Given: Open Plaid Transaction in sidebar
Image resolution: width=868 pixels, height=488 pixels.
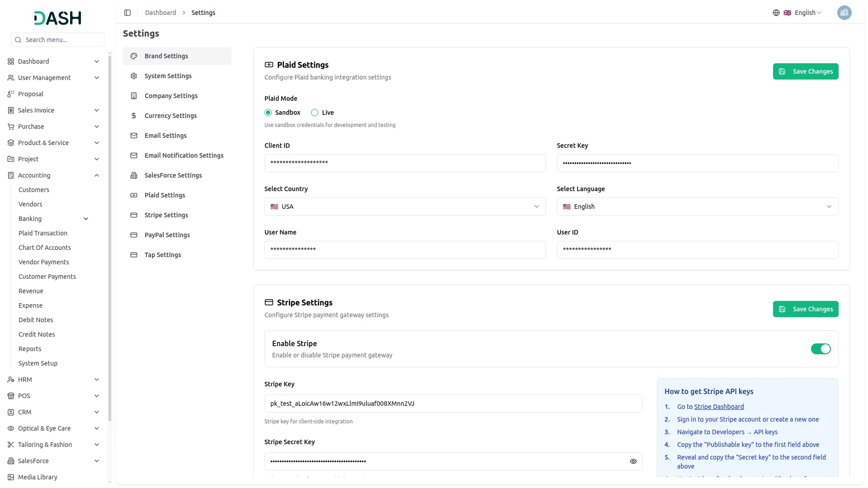Looking at the screenshot, I should click(x=43, y=233).
